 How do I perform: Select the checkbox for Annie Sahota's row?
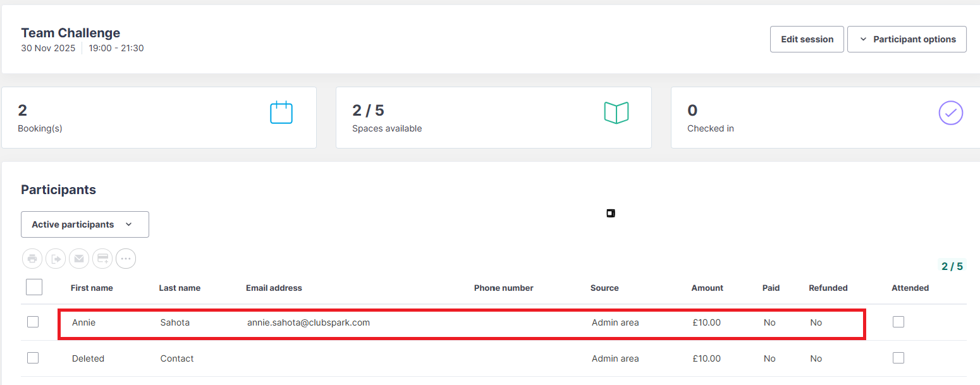pos(33,322)
